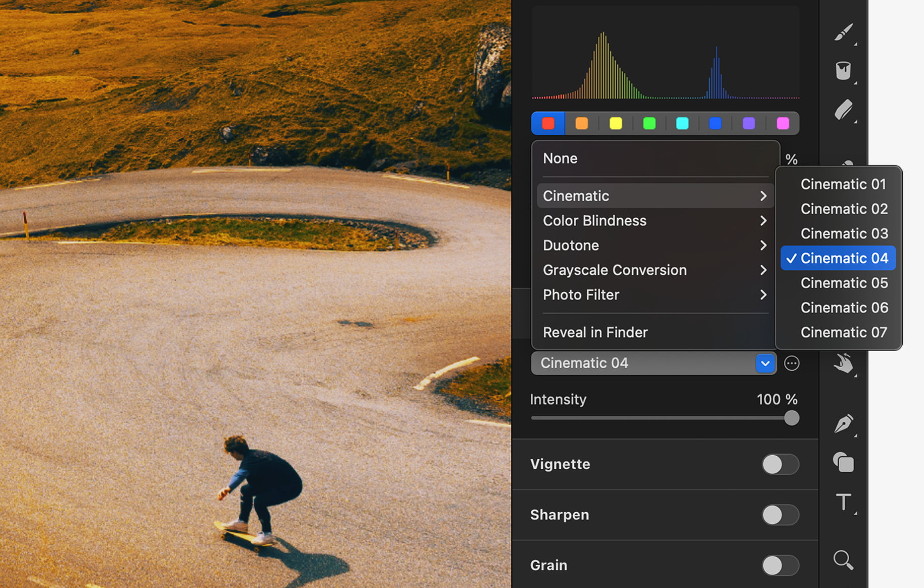Expand the Photo Filter submenu

point(655,295)
